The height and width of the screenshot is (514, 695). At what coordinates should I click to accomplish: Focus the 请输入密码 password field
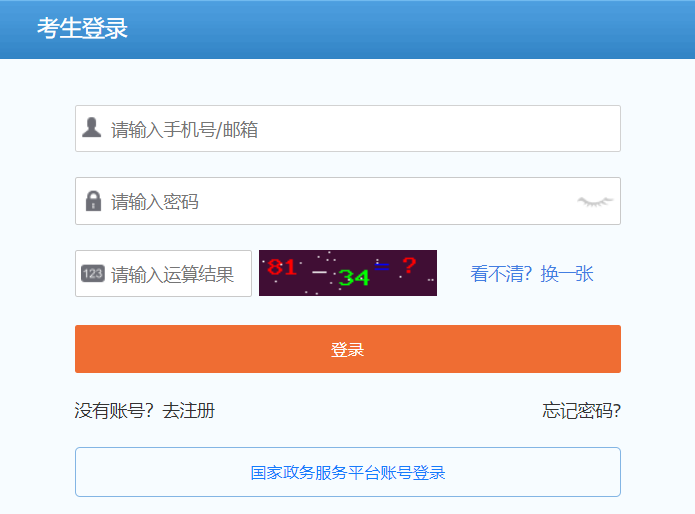[340, 202]
